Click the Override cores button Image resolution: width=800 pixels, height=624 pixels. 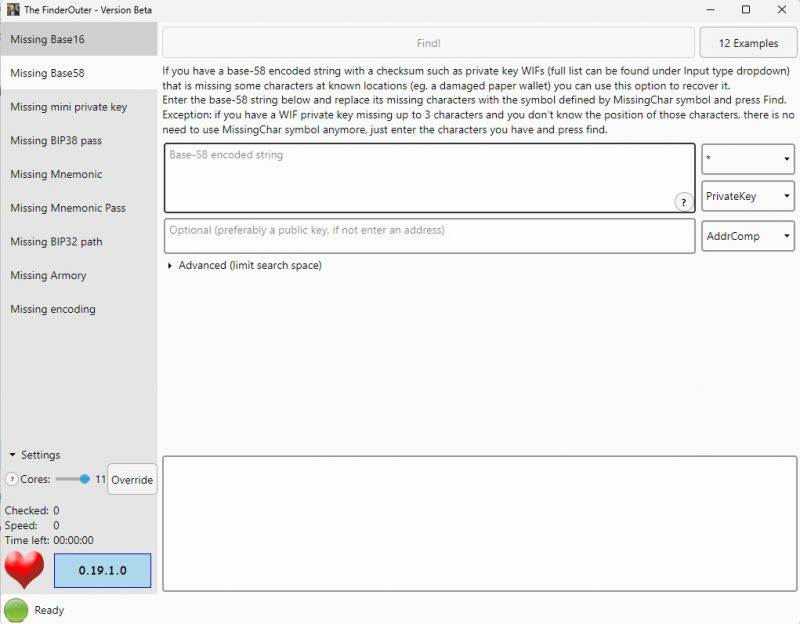pyautogui.click(x=132, y=480)
